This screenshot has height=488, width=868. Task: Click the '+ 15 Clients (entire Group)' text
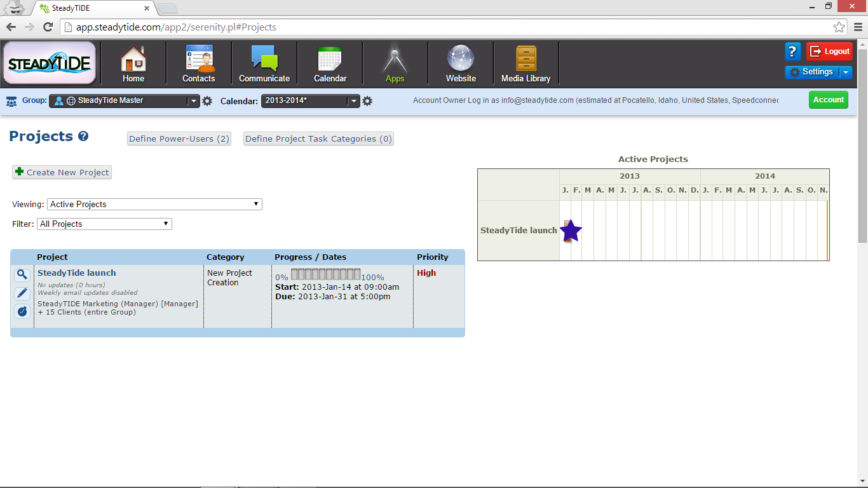(86, 312)
